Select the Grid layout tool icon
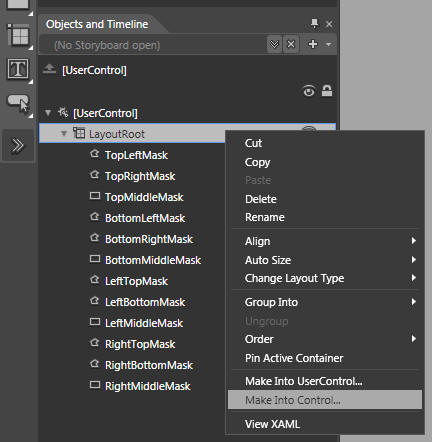This screenshot has width=432, height=442. tap(19, 35)
